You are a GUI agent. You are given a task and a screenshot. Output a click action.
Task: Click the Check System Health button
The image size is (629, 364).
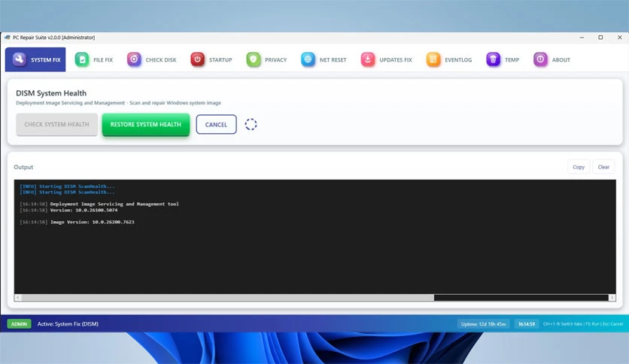tap(56, 124)
